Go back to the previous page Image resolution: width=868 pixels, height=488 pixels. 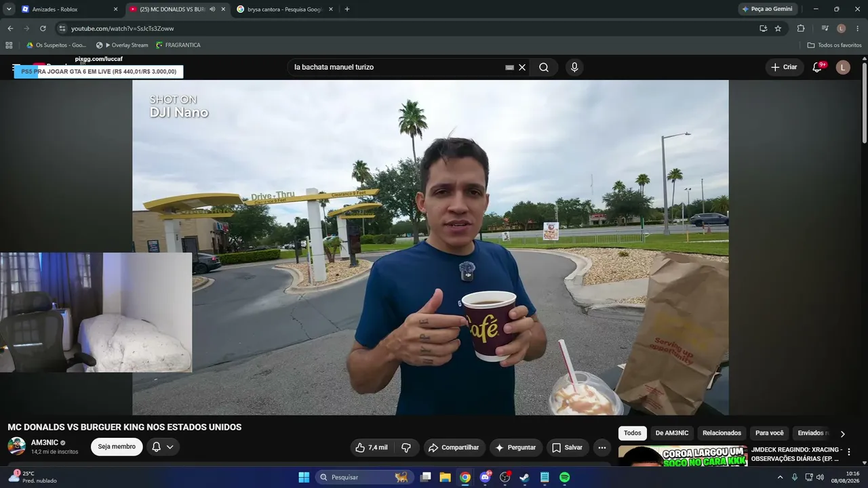tap(10, 28)
